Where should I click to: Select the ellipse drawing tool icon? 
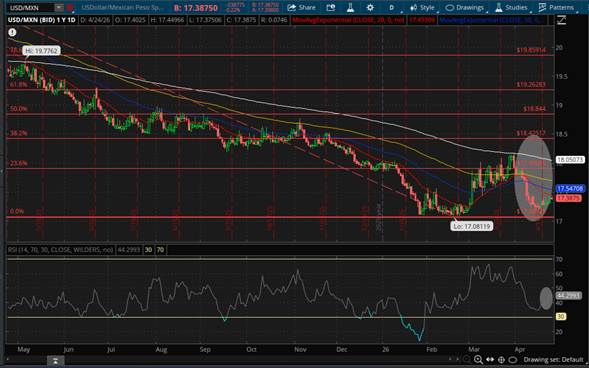(513, 359)
